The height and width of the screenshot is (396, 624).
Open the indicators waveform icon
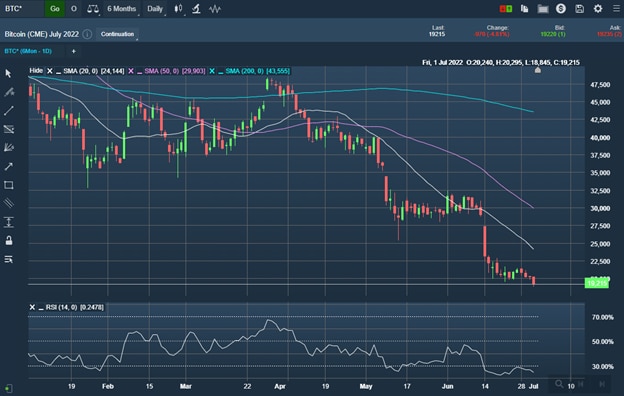215,9
